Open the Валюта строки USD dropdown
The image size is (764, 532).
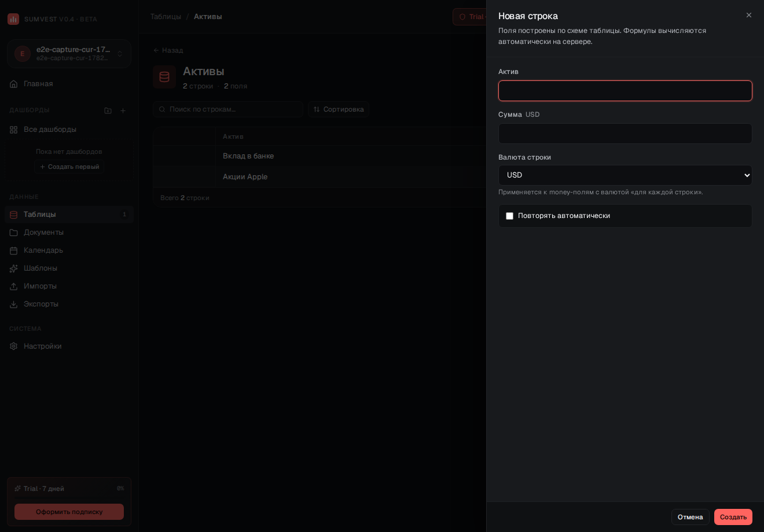pyautogui.click(x=625, y=175)
